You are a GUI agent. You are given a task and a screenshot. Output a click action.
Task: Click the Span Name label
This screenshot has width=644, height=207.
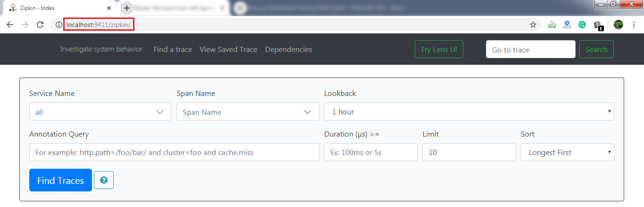point(196,94)
